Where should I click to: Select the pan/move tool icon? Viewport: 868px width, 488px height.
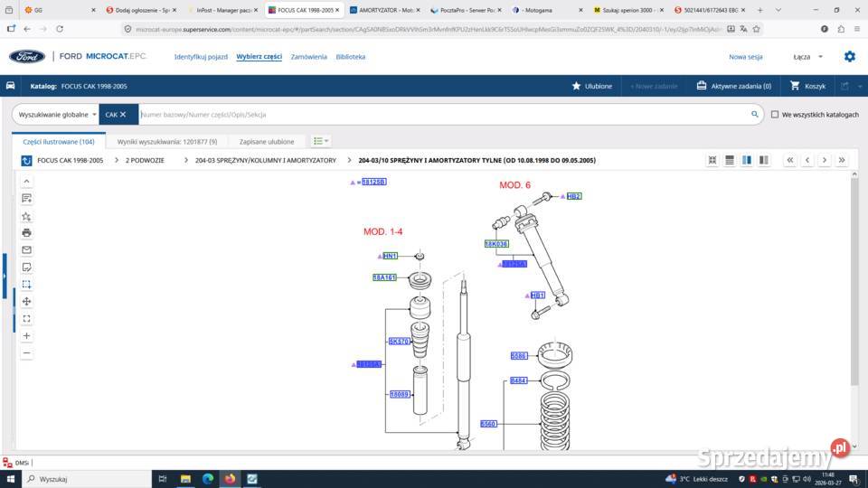26,301
